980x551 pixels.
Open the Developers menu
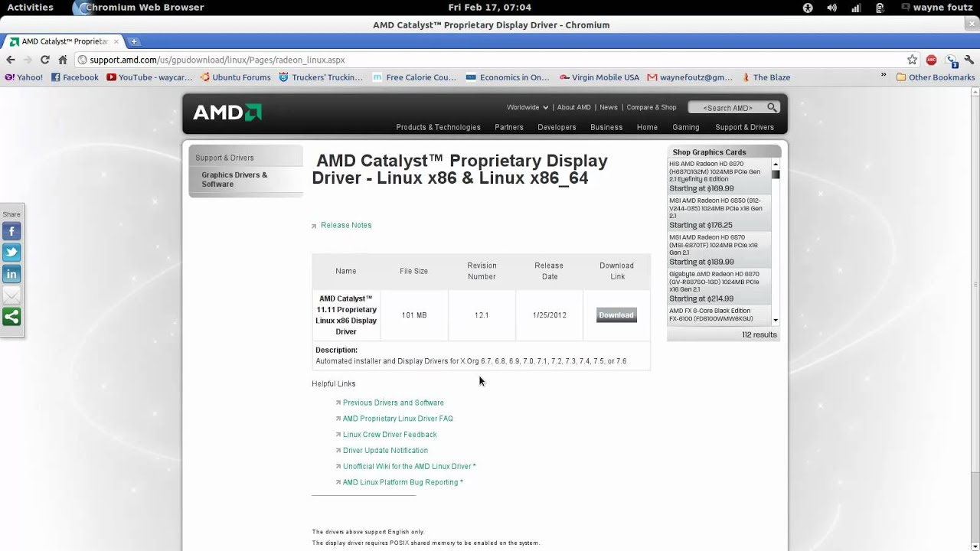click(x=557, y=127)
